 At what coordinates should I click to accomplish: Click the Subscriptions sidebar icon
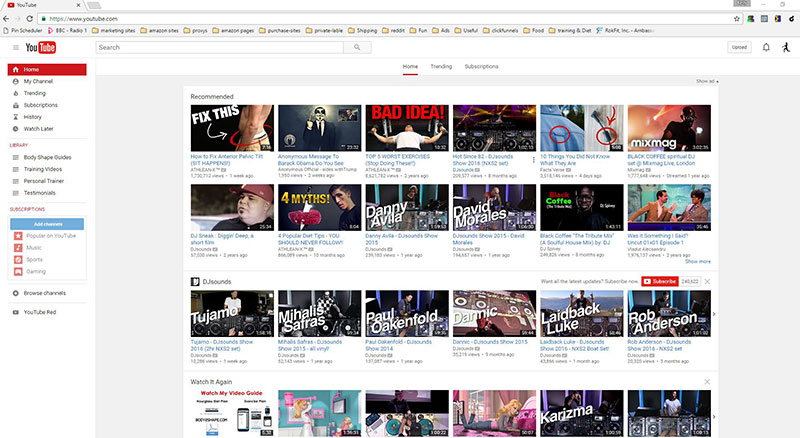[15, 105]
